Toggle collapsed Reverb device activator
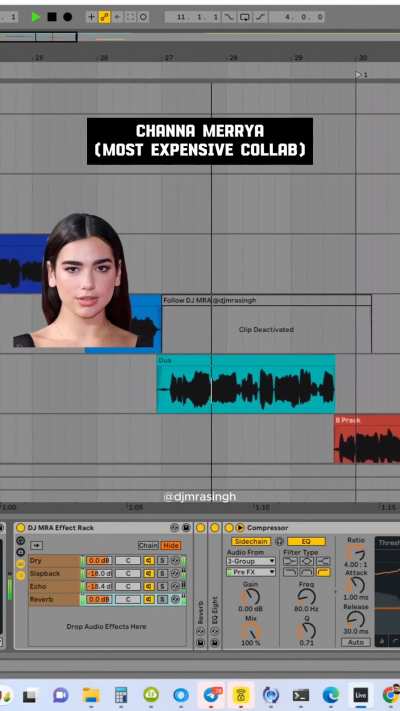400x711 pixels. coord(200,528)
